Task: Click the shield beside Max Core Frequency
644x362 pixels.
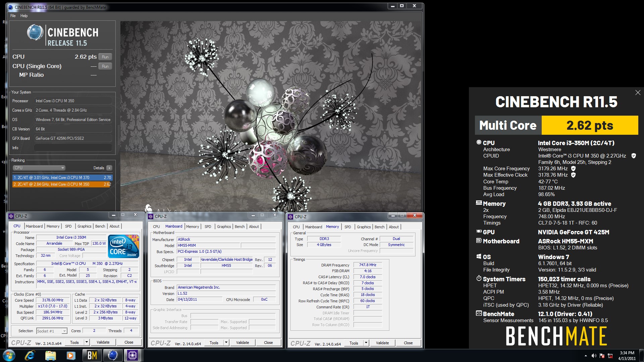Action: pos(573,168)
